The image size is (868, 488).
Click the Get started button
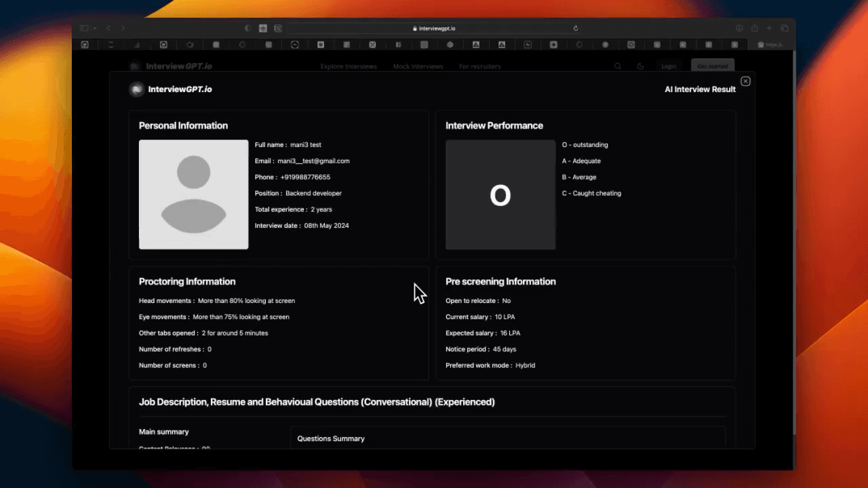[x=712, y=66]
